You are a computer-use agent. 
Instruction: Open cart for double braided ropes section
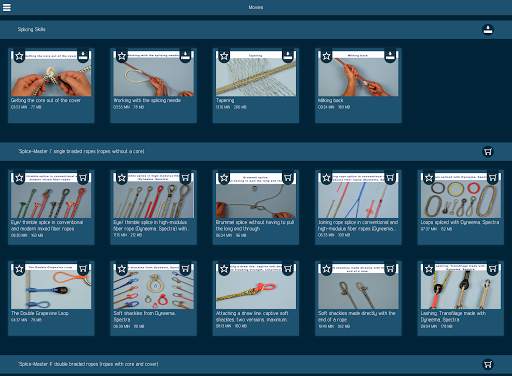(x=488, y=364)
